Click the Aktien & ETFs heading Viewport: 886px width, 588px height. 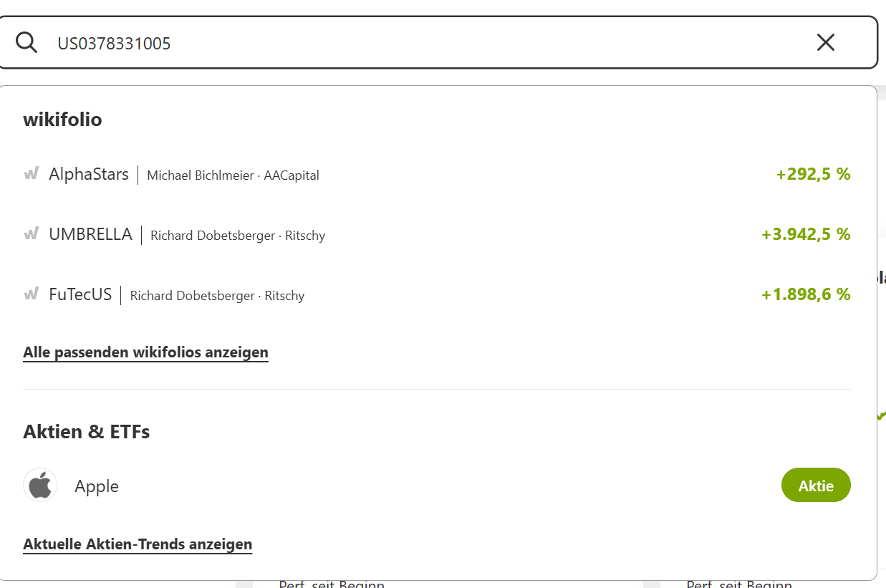pyautogui.click(x=86, y=432)
